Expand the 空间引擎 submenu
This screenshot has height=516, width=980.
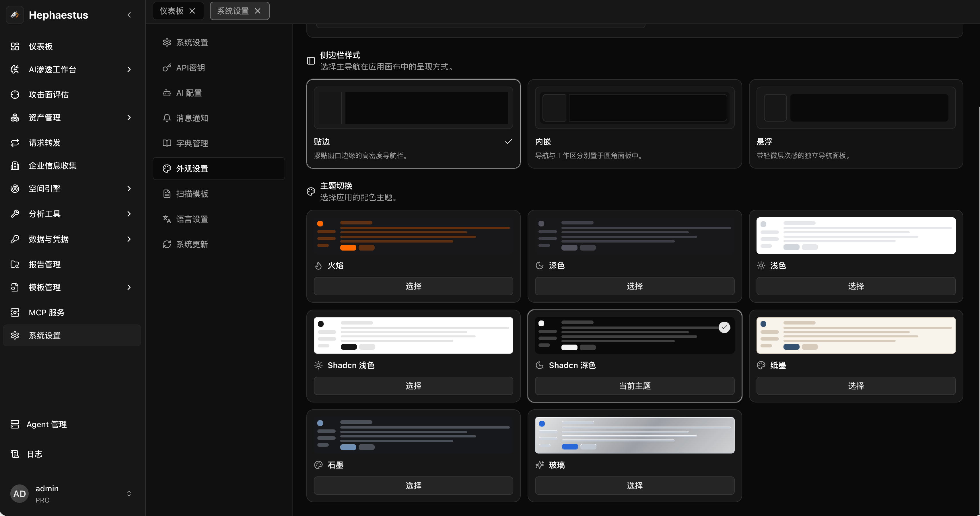[x=129, y=189]
